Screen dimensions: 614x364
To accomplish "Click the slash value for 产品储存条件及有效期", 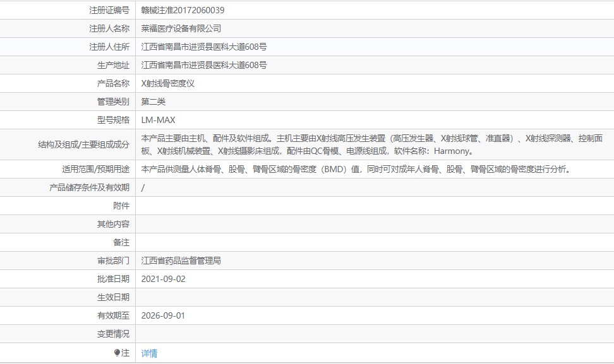I will 143,187.
